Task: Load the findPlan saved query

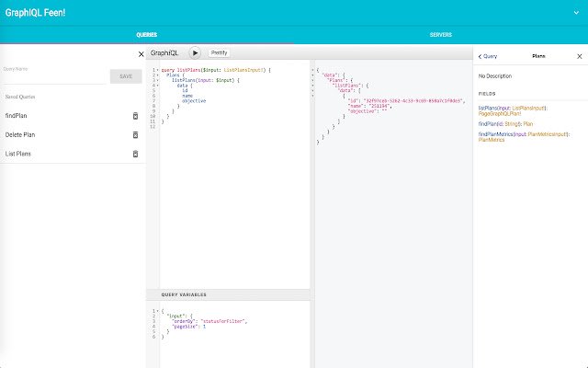Action: 17,116
